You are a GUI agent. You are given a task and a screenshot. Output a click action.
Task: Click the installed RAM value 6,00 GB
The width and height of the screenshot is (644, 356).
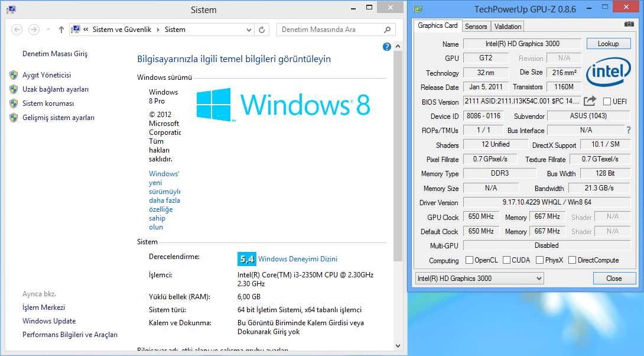coord(249,297)
